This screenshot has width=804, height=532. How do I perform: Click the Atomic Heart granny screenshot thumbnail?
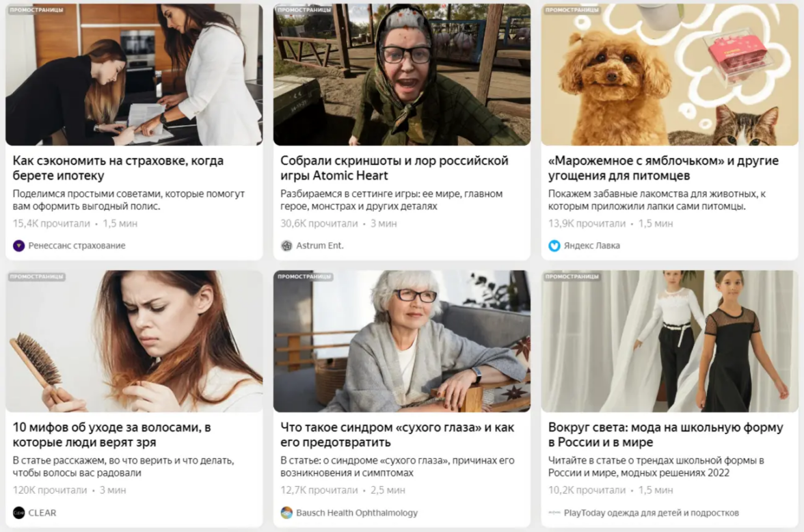click(x=402, y=75)
